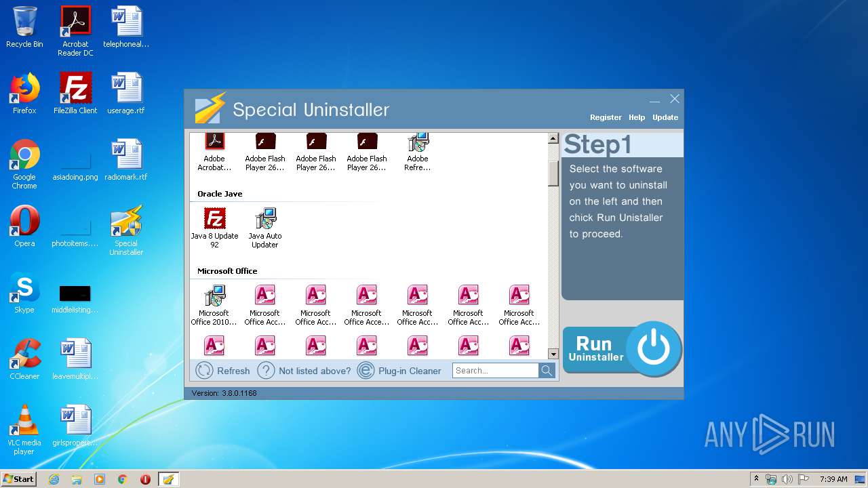Image resolution: width=868 pixels, height=488 pixels.
Task: Close the Special Uninstaller window
Action: coord(675,99)
